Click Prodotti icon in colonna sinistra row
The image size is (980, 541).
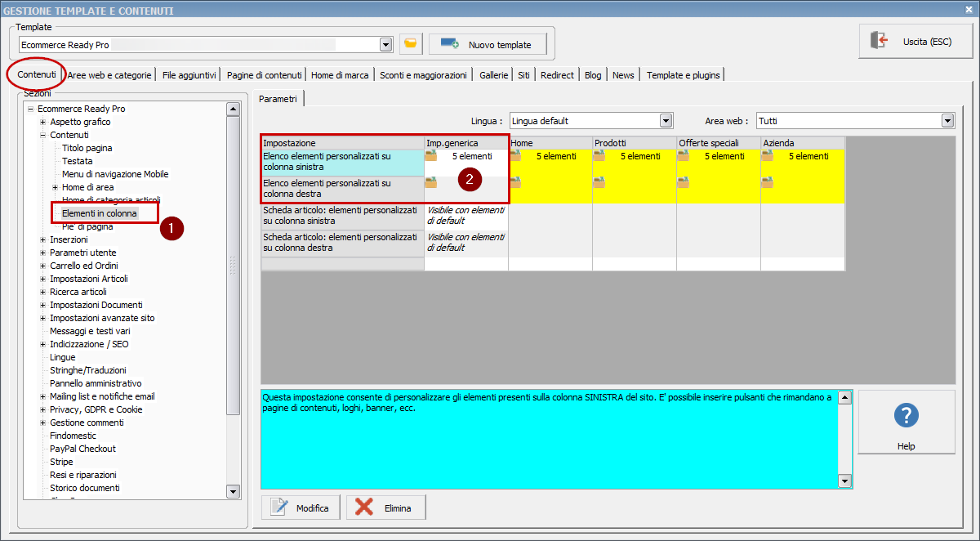tap(599, 156)
